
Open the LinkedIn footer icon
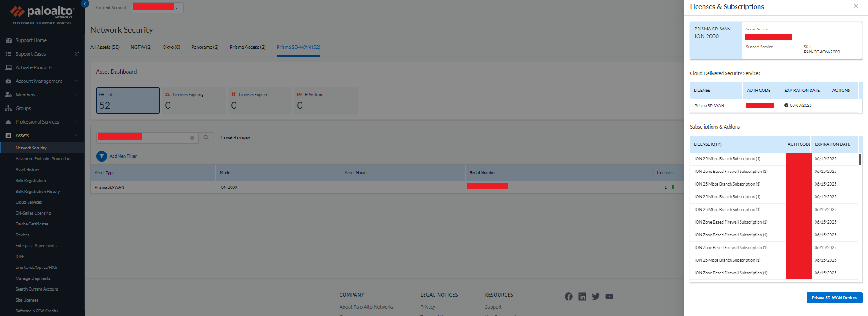(582, 297)
